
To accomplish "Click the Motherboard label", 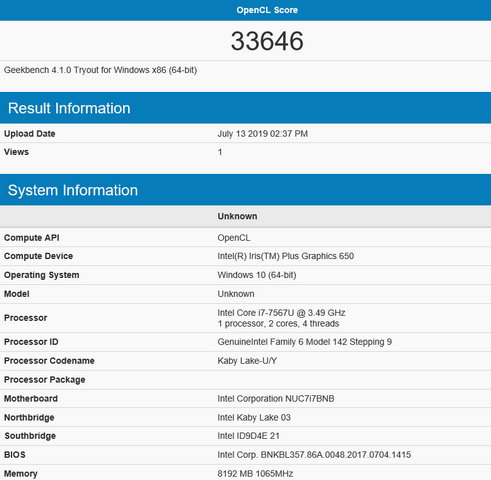I will 31,399.
